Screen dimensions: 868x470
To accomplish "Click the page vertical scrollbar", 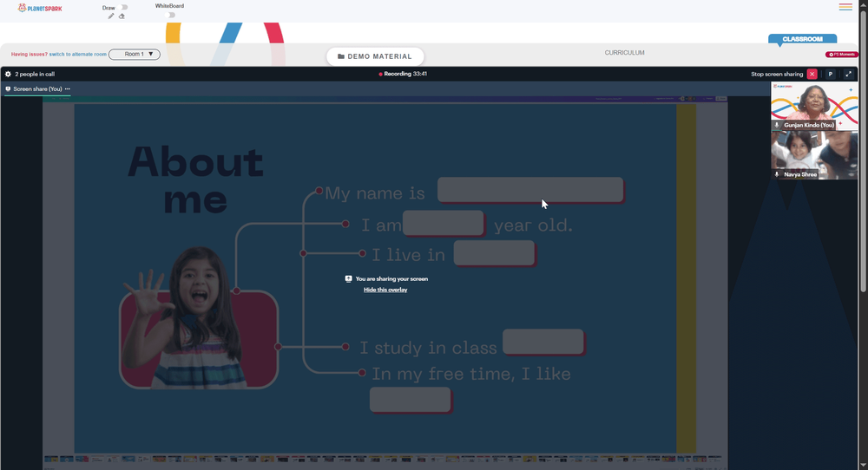I will (x=863, y=149).
